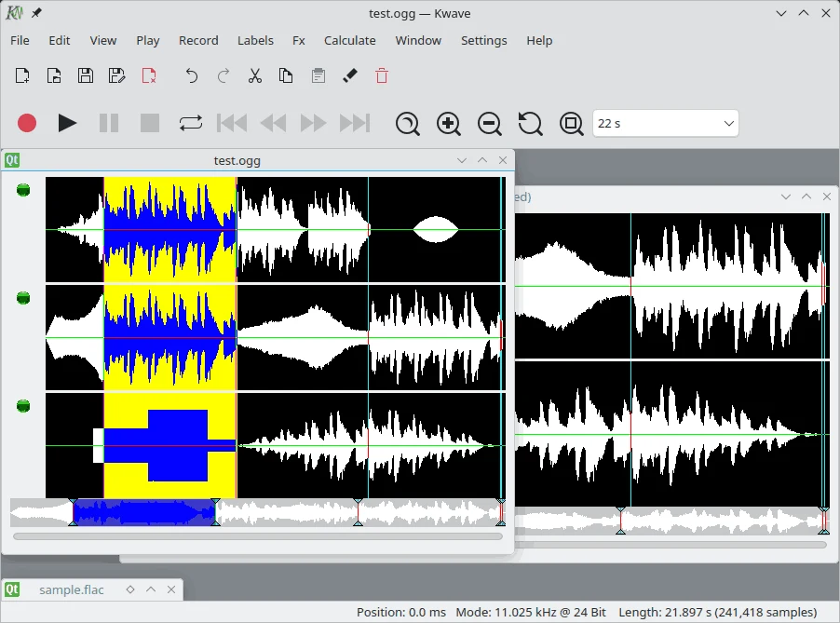Select the minimized sample.flac window title
Screen dimensions: 840x623
tap(72, 589)
